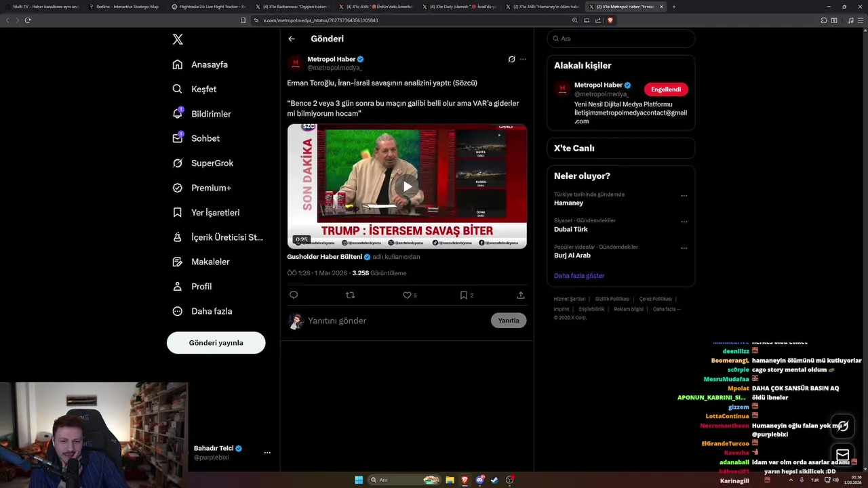Click the X logo in sidebar
The width and height of the screenshot is (868, 488).
pyautogui.click(x=178, y=39)
